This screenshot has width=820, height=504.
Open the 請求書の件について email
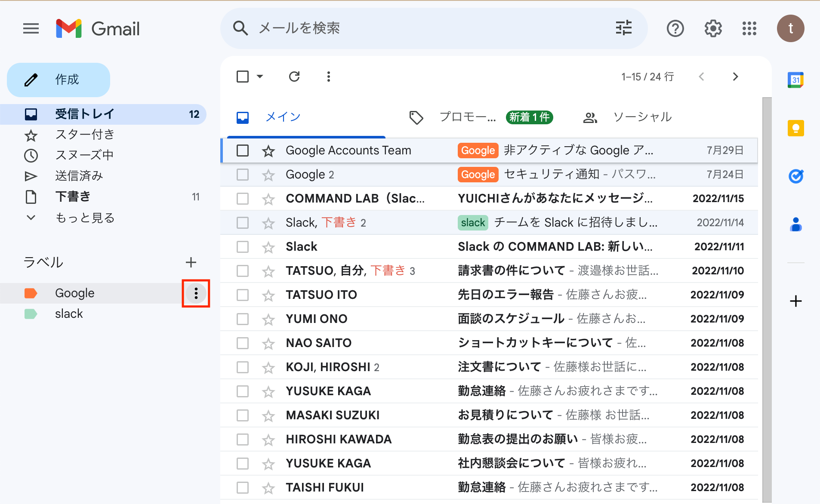489,271
